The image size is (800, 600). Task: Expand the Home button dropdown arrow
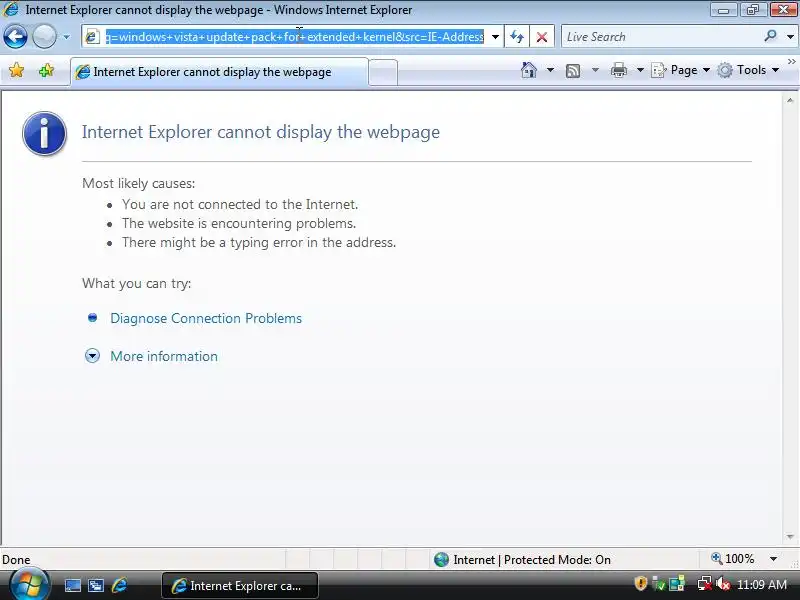tap(550, 70)
